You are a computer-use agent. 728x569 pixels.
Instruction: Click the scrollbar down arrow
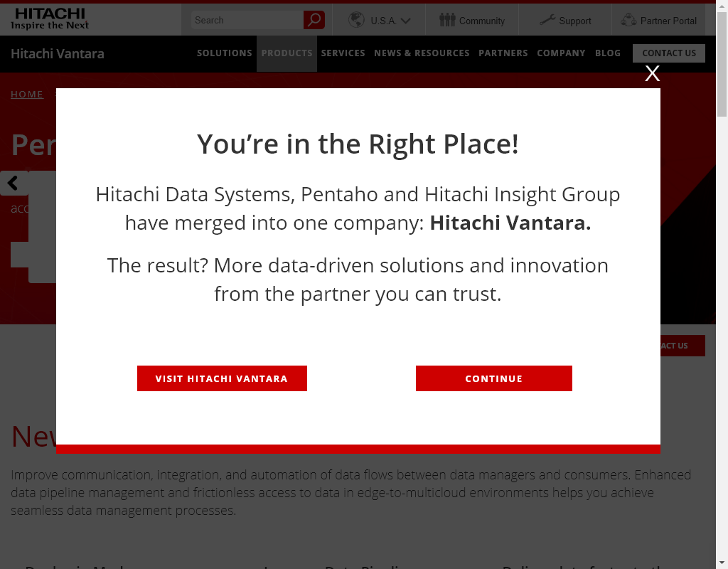tap(722, 563)
